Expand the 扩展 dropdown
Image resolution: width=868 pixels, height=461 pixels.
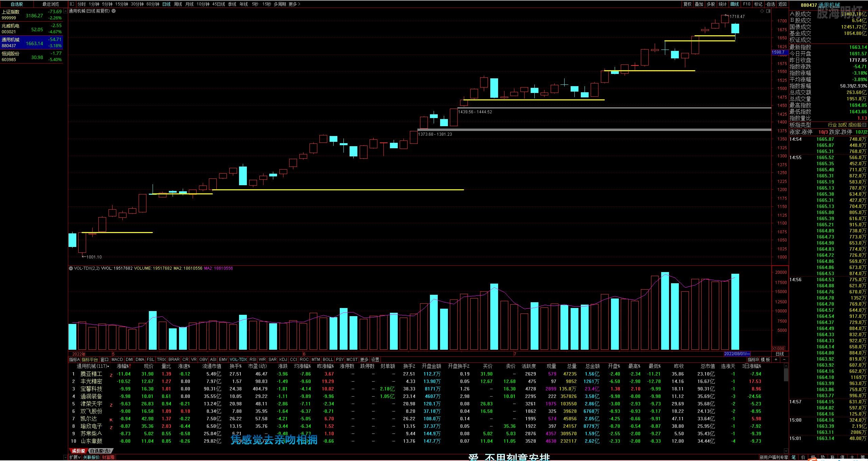pyautogui.click(x=75, y=457)
